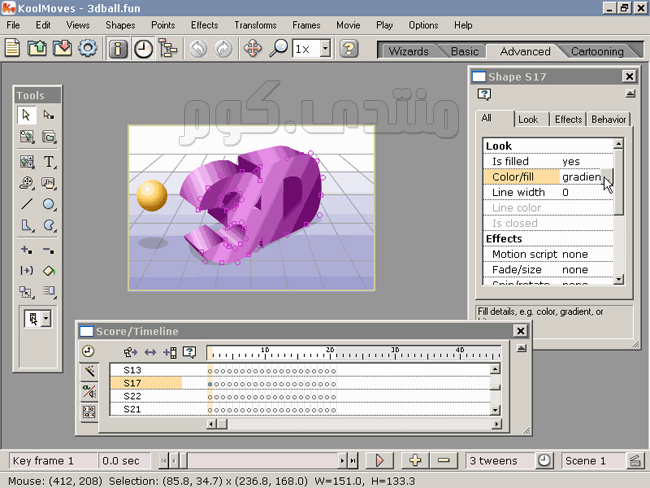Click the magnifier zoom icon
The width and height of the screenshot is (650, 488).
click(x=279, y=48)
